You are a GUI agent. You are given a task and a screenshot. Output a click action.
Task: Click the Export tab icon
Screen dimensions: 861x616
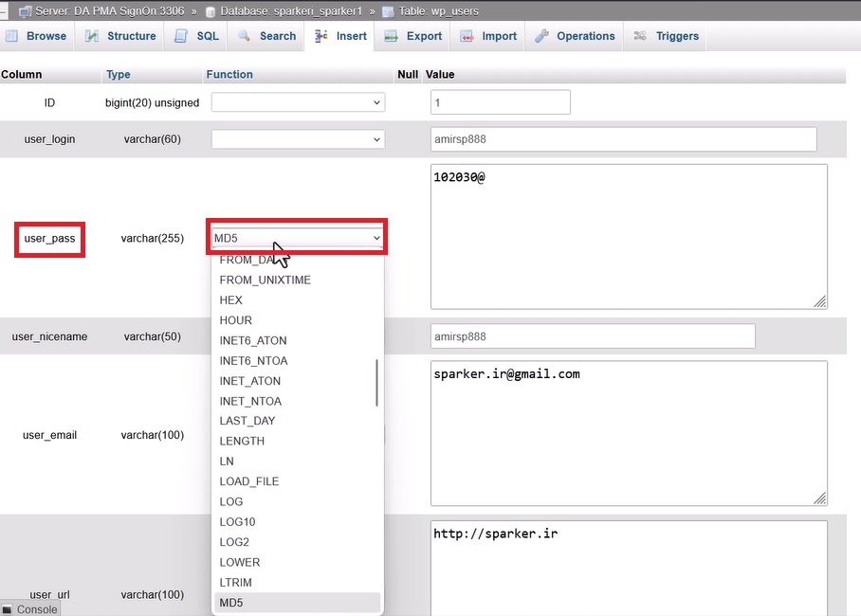391,36
